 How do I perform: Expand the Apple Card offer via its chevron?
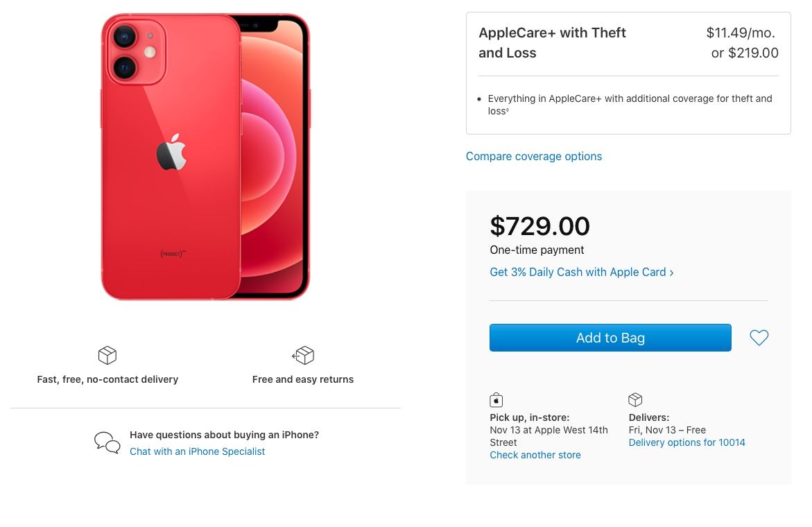coord(671,273)
